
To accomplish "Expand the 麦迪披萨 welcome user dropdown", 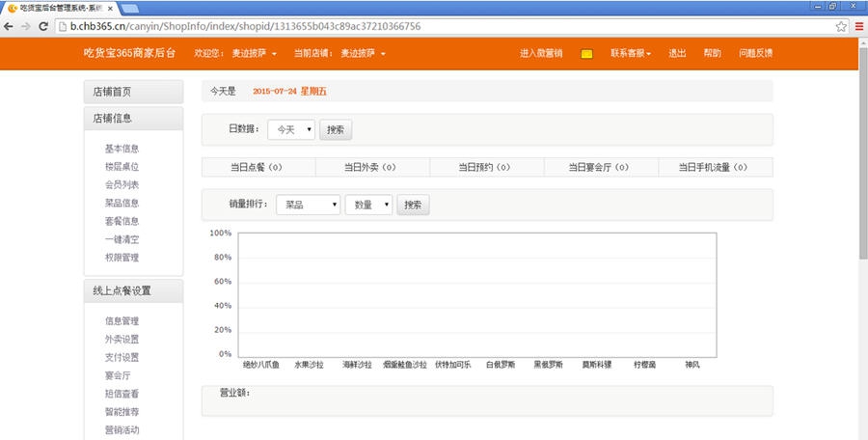I will 254,53.
